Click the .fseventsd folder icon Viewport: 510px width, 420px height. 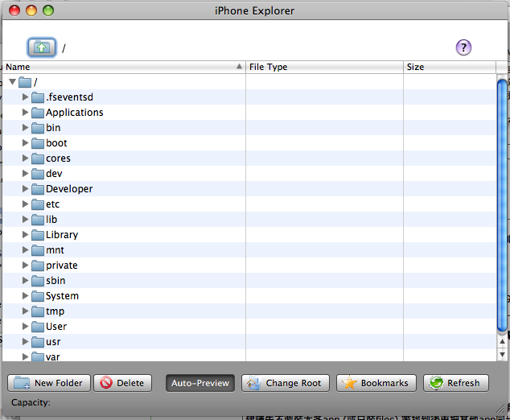point(38,97)
